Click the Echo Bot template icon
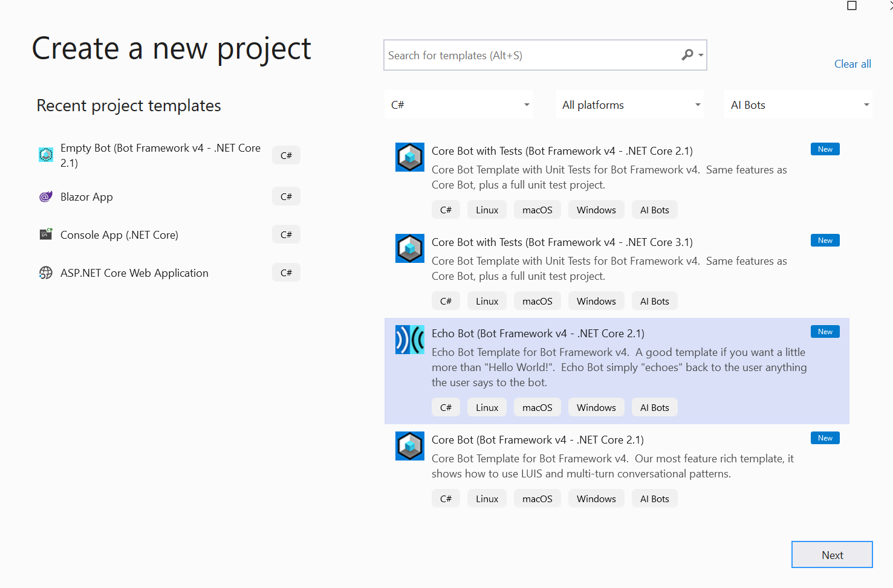893x588 pixels. [409, 340]
